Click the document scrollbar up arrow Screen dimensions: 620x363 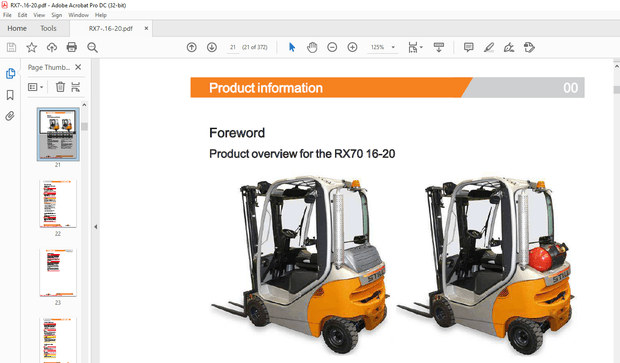[617, 66]
